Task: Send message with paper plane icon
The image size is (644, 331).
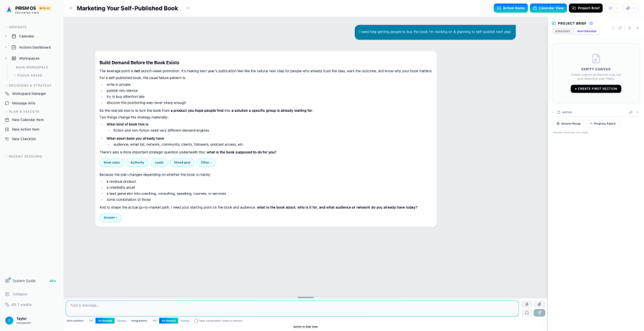Action: click(x=539, y=313)
